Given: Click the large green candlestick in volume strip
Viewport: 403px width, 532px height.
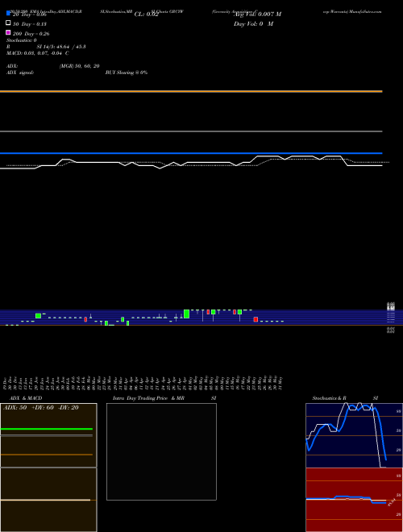Looking at the screenshot, I should (x=186, y=314).
